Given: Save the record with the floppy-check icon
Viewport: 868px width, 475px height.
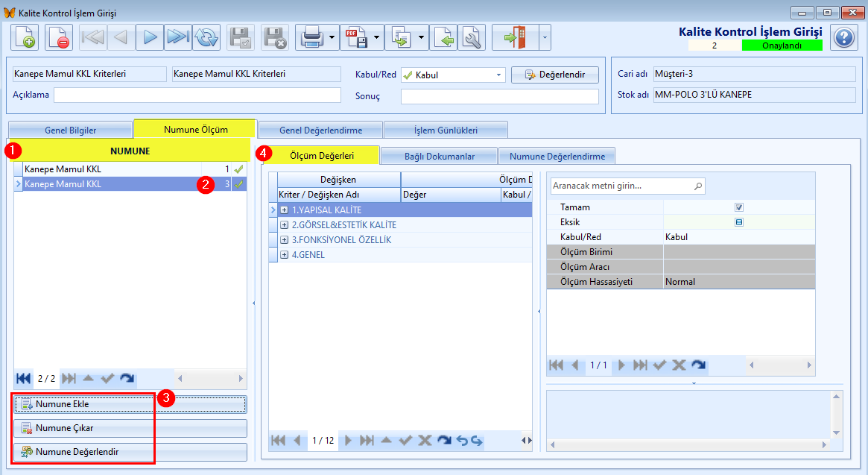Looking at the screenshot, I should (240, 38).
